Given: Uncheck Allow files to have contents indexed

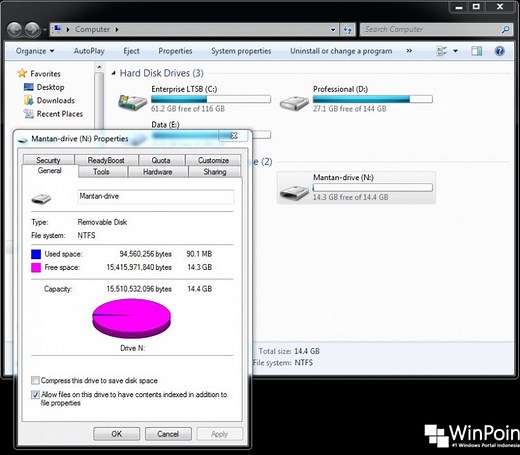Looking at the screenshot, I should coord(35,395).
